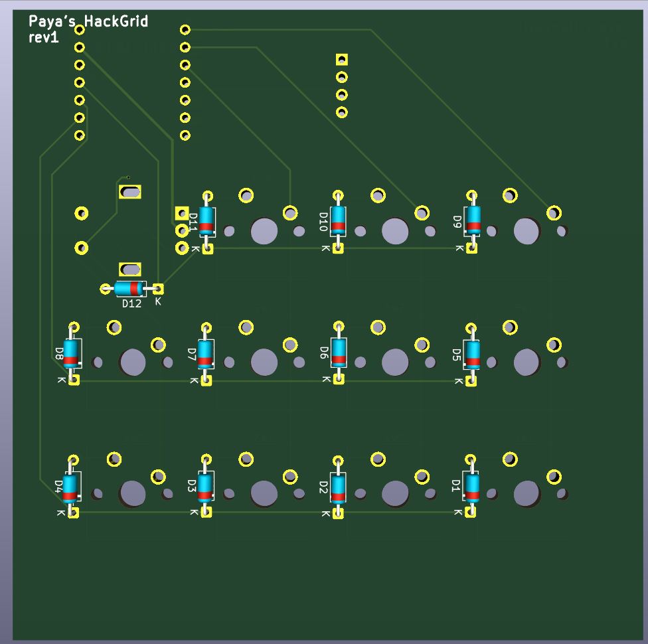Click the lower slotted oval pad above D12
The width and height of the screenshot is (648, 644).
point(130,270)
